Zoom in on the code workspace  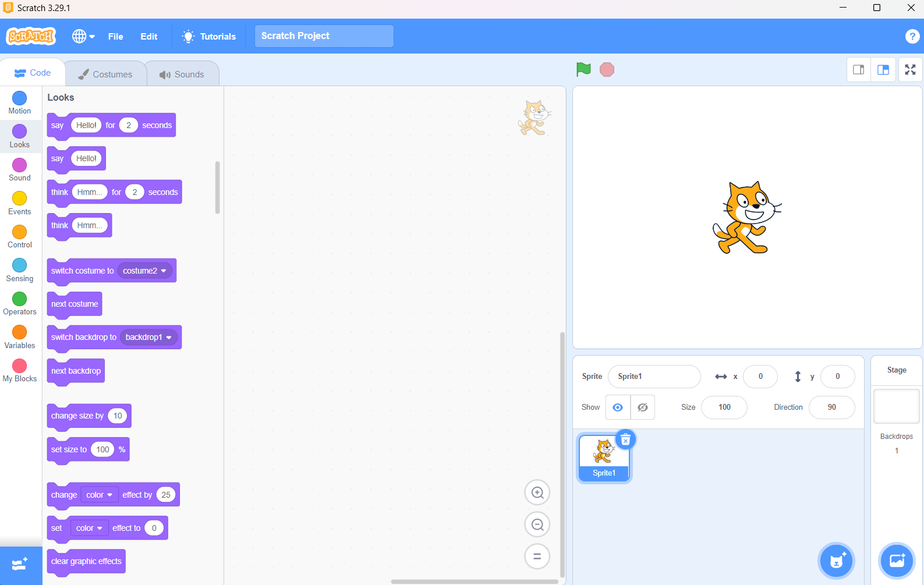pos(537,493)
